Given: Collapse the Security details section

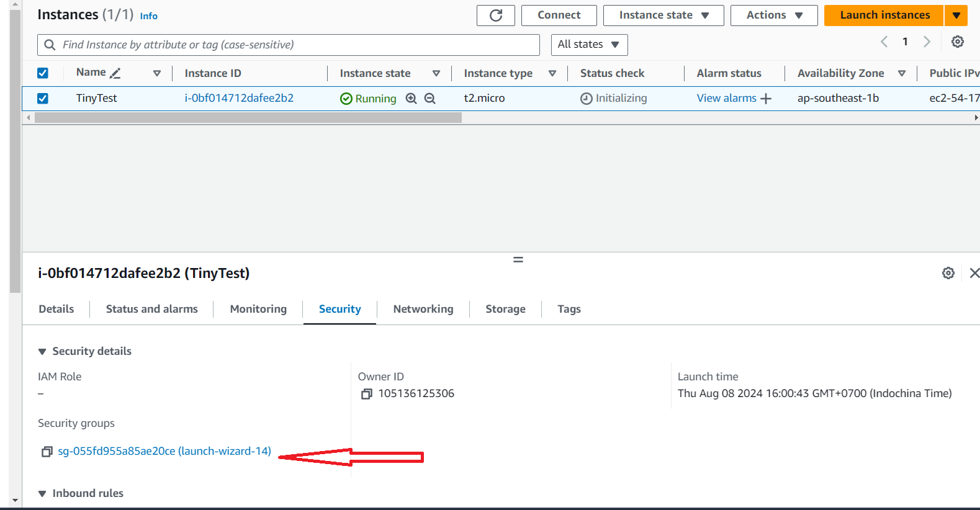Looking at the screenshot, I should [42, 352].
